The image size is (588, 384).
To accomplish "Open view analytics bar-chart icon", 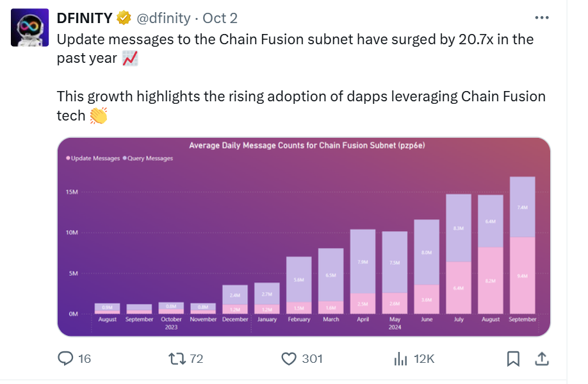I will click(x=401, y=359).
